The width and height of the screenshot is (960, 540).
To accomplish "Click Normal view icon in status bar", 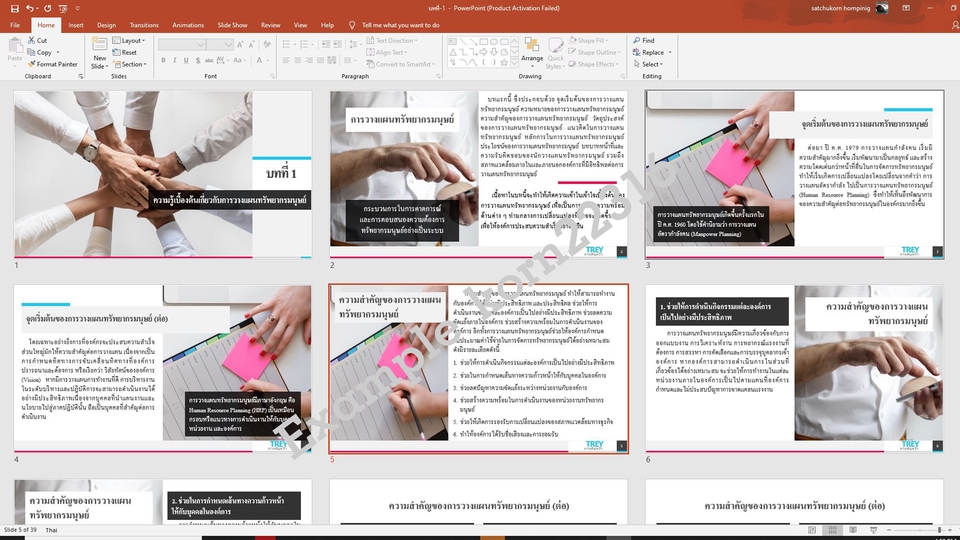I will [812, 530].
